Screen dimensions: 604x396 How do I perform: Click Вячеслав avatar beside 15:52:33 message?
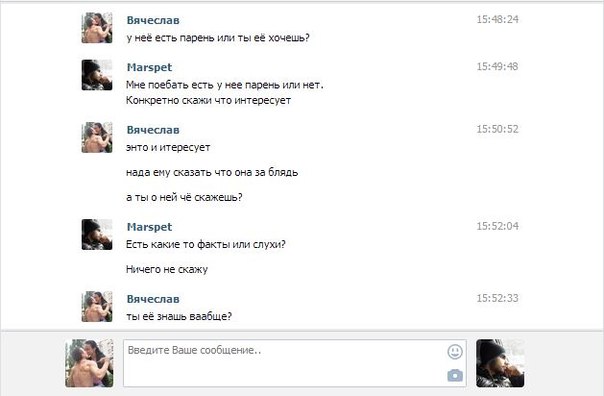click(97, 307)
